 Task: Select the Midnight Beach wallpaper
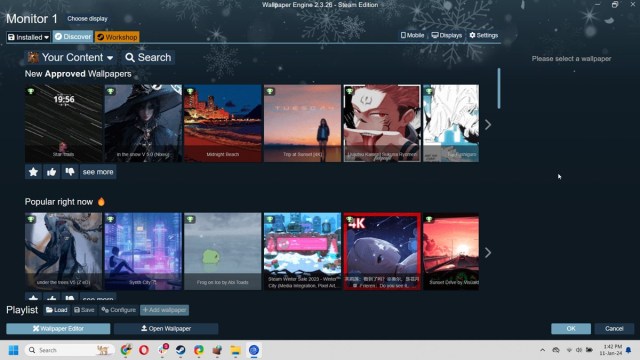point(222,123)
